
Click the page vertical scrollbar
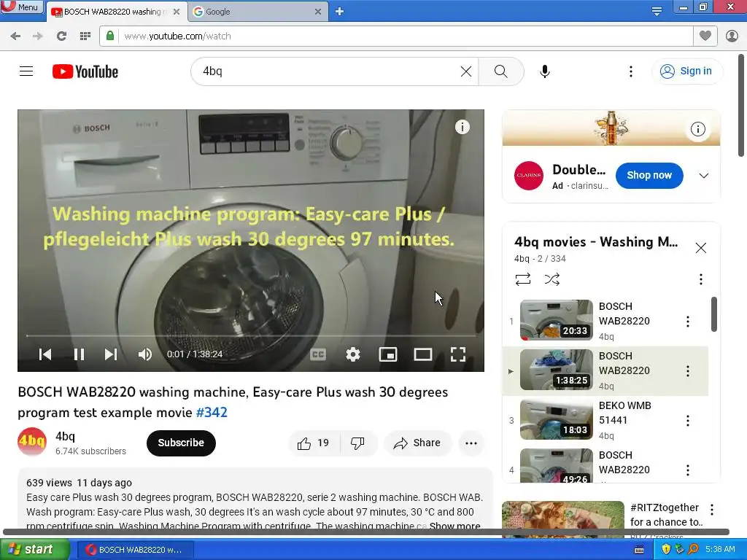coord(741,105)
